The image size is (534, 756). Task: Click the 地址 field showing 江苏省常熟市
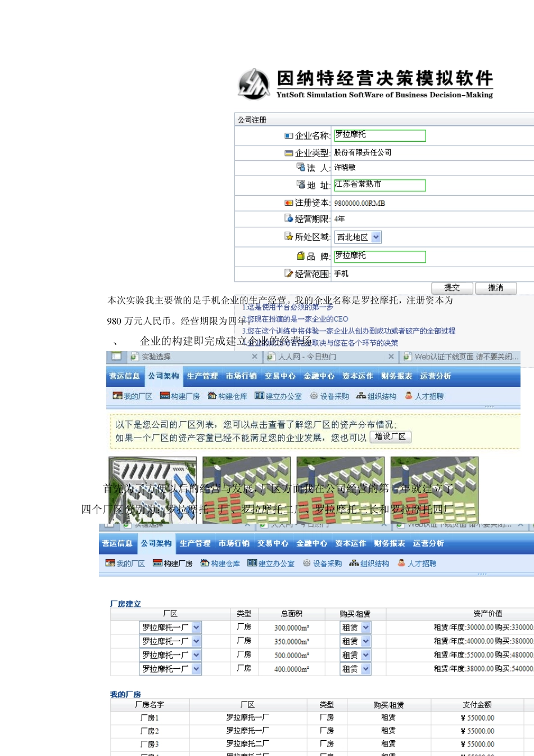[x=379, y=185]
